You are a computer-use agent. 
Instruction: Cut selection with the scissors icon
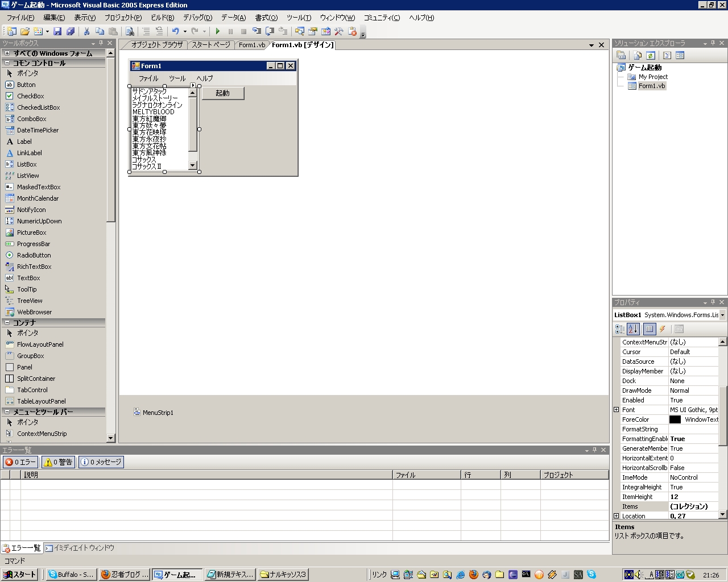click(x=87, y=31)
